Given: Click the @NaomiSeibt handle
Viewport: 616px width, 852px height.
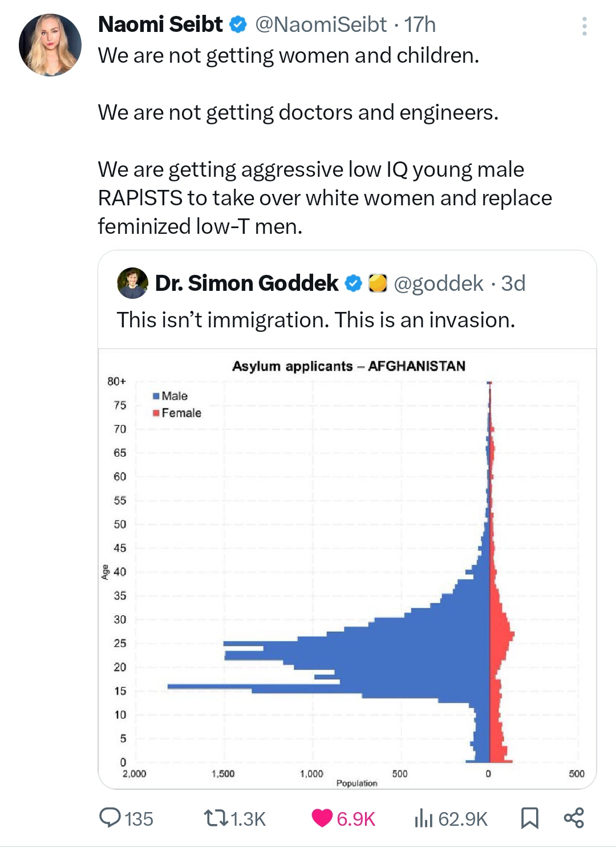Looking at the screenshot, I should 321,25.
